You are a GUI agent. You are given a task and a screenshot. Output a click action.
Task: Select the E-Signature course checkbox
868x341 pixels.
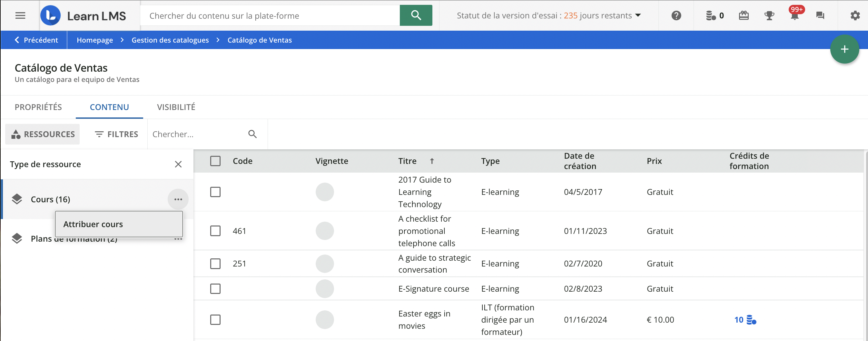coord(215,289)
